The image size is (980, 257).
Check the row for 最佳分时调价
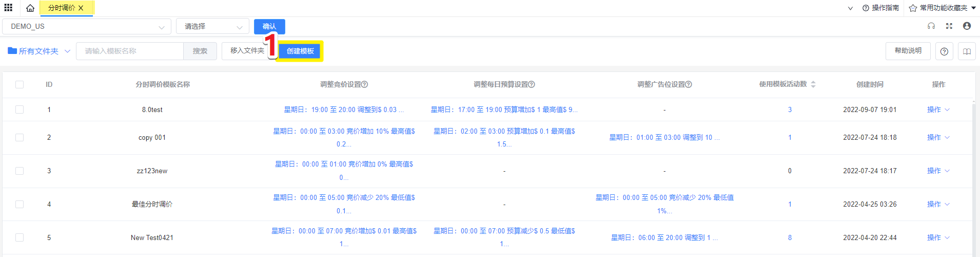pyautogui.click(x=19, y=204)
